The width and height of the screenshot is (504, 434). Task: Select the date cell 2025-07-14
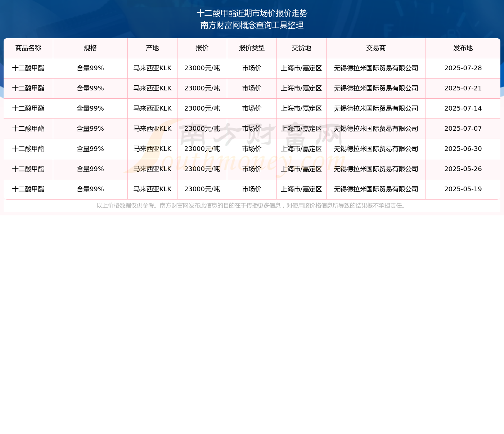(x=463, y=108)
